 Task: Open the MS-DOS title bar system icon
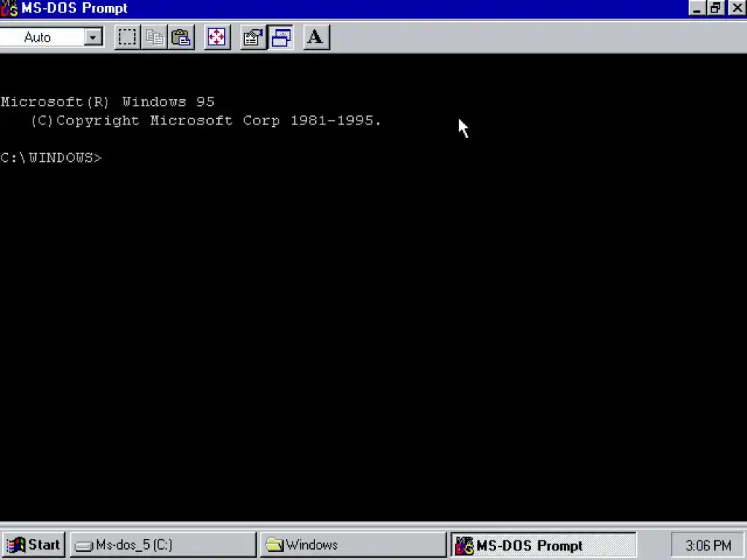(x=9, y=8)
